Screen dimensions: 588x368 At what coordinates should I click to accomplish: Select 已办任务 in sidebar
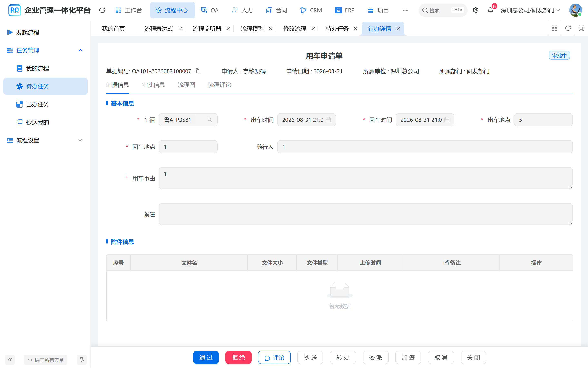click(x=46, y=104)
